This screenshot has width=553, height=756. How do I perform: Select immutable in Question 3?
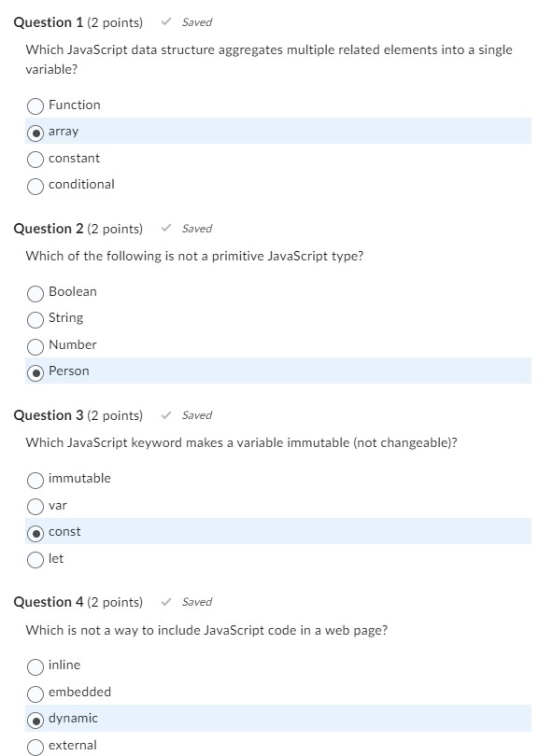coord(35,479)
